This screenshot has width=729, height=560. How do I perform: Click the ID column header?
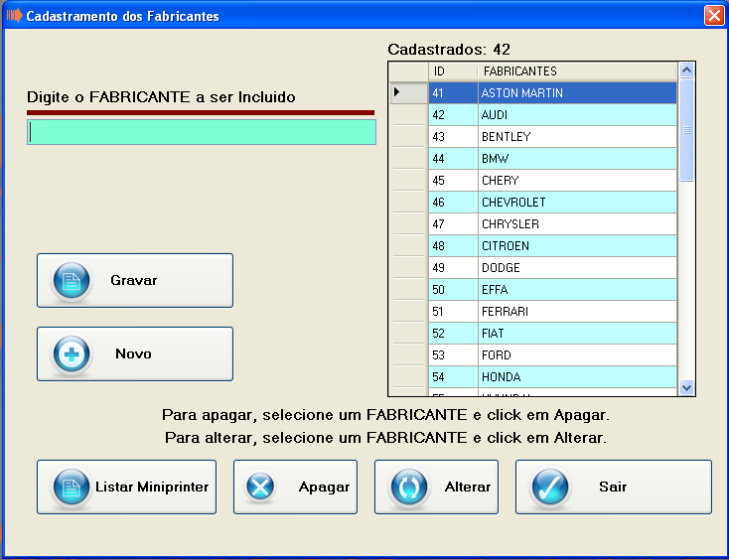pyautogui.click(x=453, y=71)
